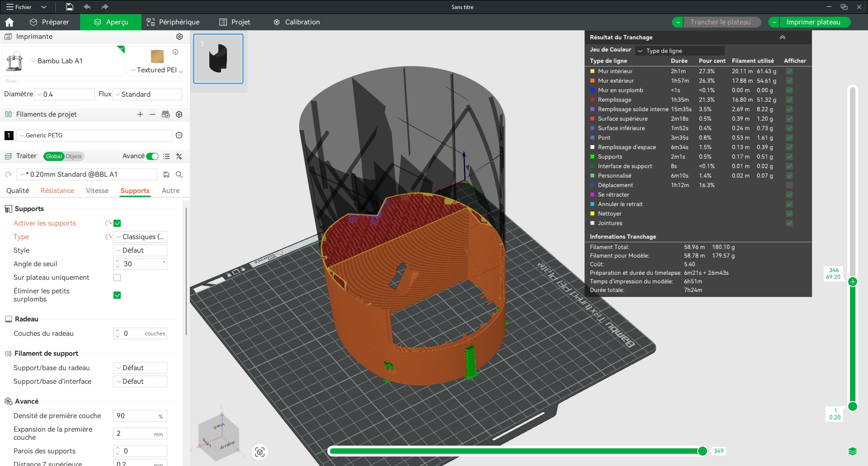
Task: Uncheck Activer les supports checkbox
Action: tap(117, 223)
